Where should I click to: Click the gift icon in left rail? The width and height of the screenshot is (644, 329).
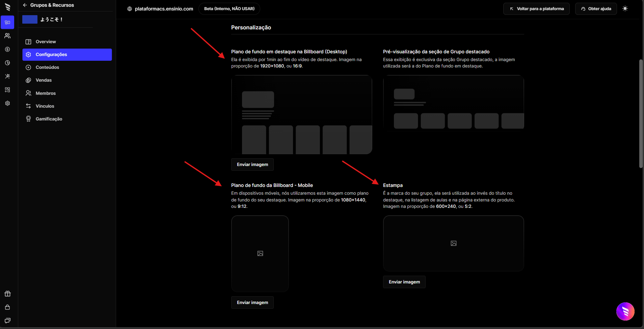coord(7,294)
